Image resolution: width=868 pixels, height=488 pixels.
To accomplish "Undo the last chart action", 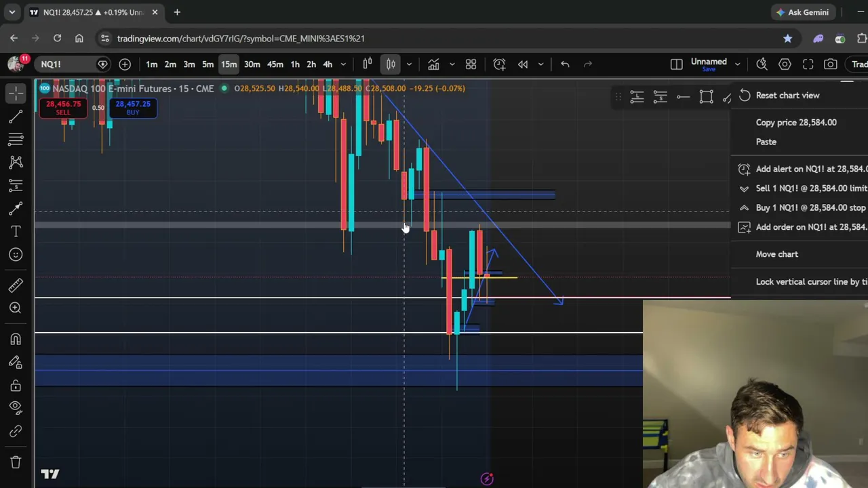I will [x=565, y=64].
